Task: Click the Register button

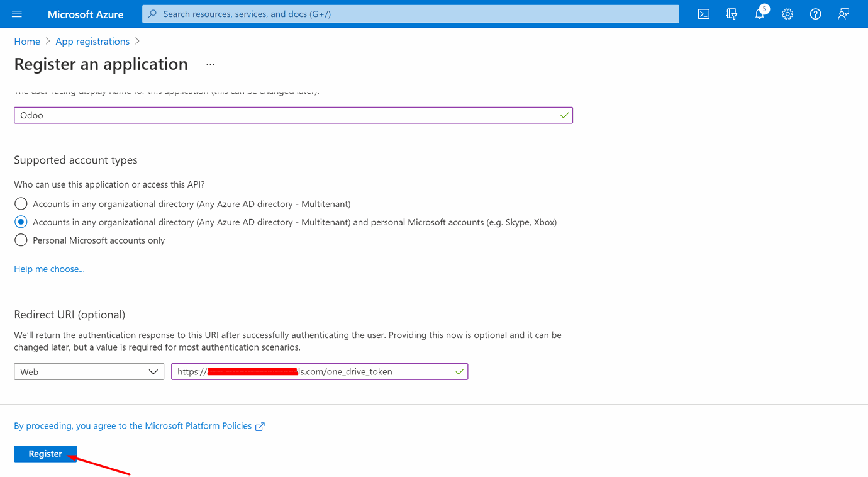Action: (x=45, y=454)
